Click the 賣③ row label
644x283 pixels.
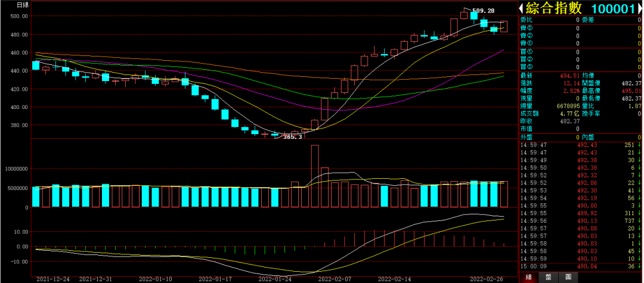526,29
